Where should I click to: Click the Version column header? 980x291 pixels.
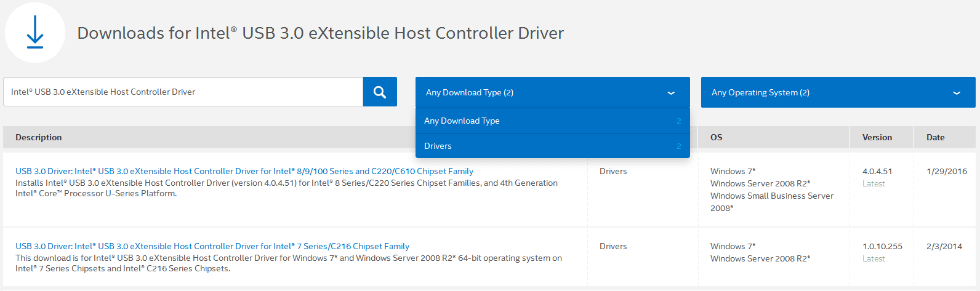pos(877,137)
